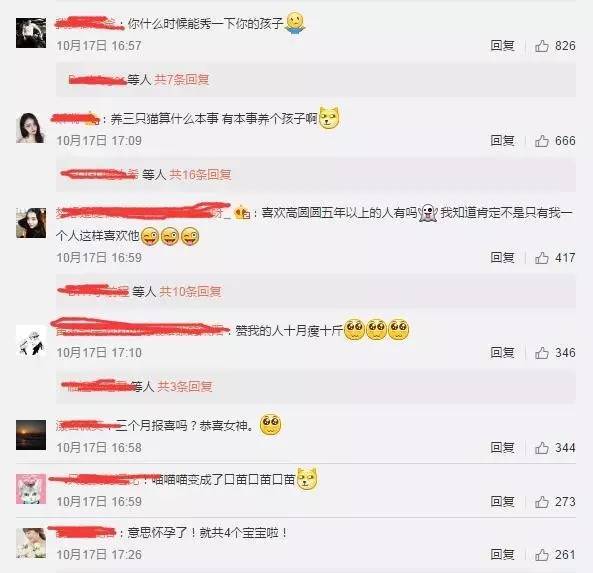This screenshot has width=593, height=573.
Task: Like the comment showing 417 likes
Action: (542, 258)
